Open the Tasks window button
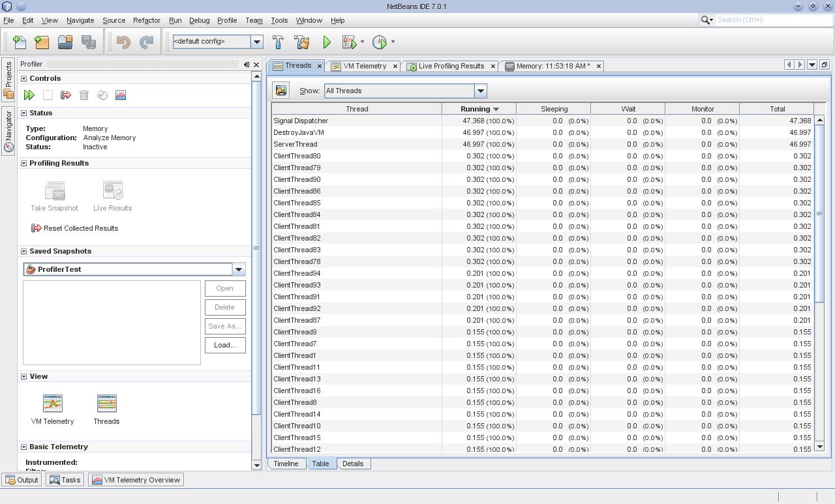The height and width of the screenshot is (504, 835). 65,480
